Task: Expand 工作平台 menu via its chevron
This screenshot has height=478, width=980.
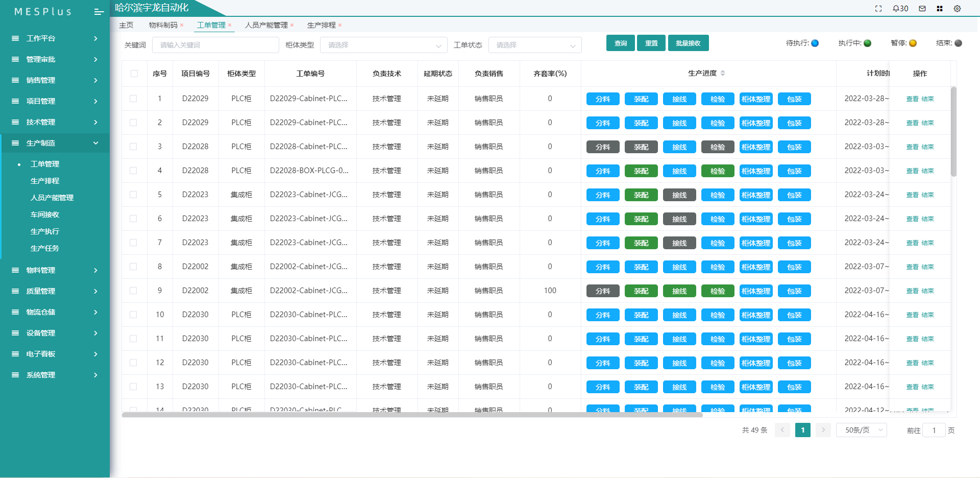Action: tap(95, 38)
